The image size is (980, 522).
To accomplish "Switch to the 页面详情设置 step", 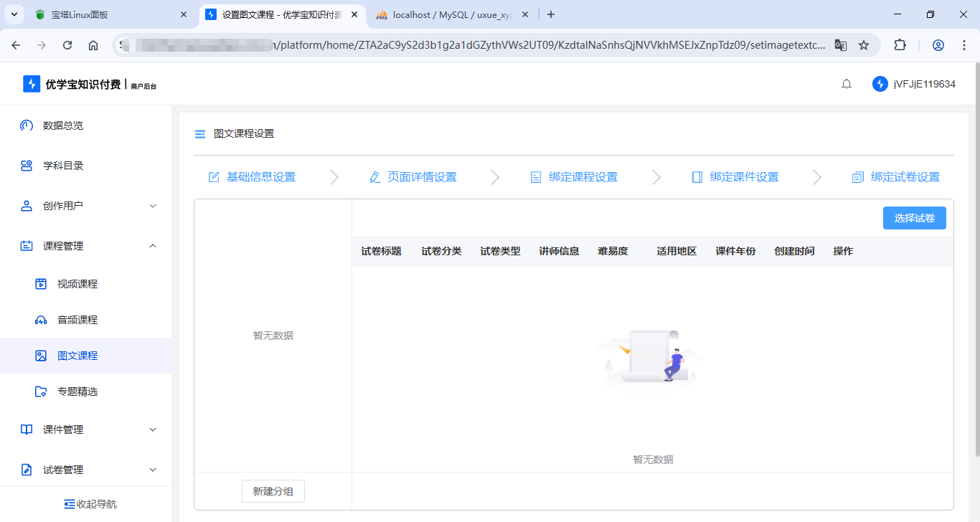I will (423, 176).
